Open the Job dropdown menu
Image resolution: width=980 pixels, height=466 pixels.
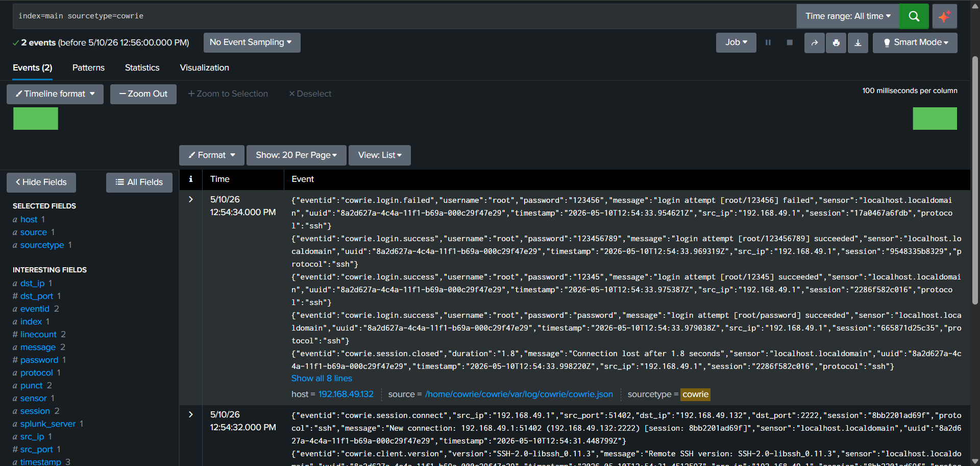coord(736,43)
